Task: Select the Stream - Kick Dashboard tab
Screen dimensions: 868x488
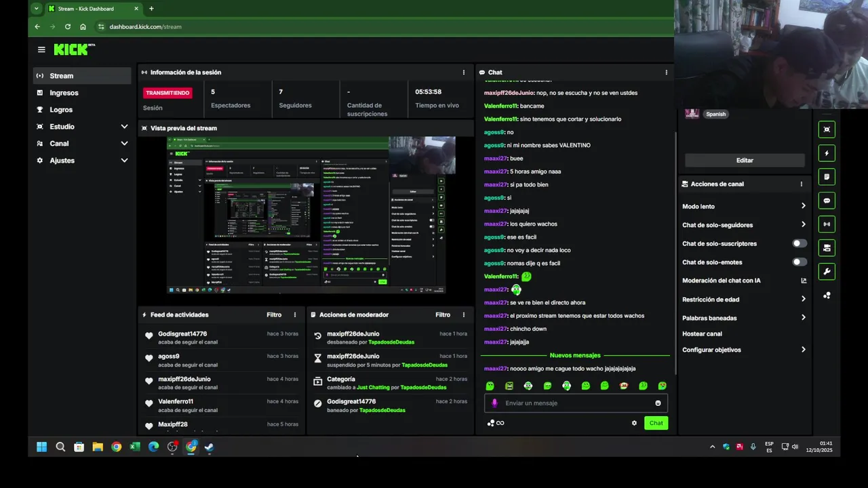Action: coord(94,9)
